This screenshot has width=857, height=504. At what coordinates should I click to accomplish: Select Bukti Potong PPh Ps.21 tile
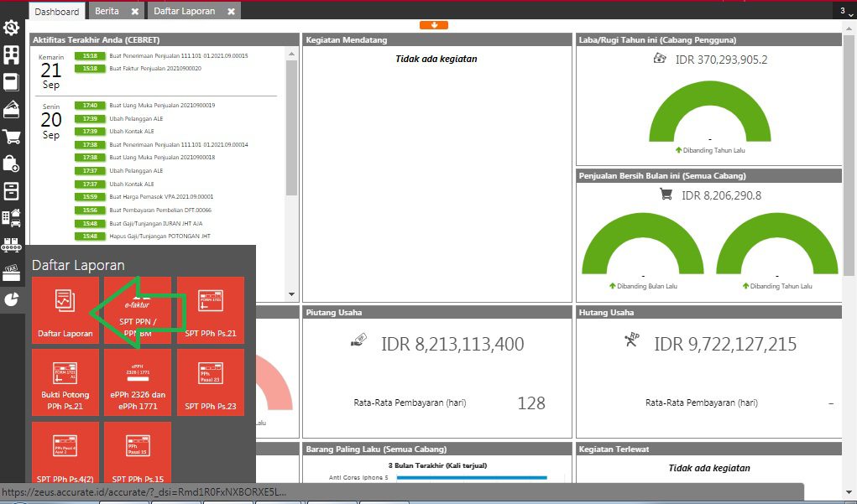coord(65,382)
